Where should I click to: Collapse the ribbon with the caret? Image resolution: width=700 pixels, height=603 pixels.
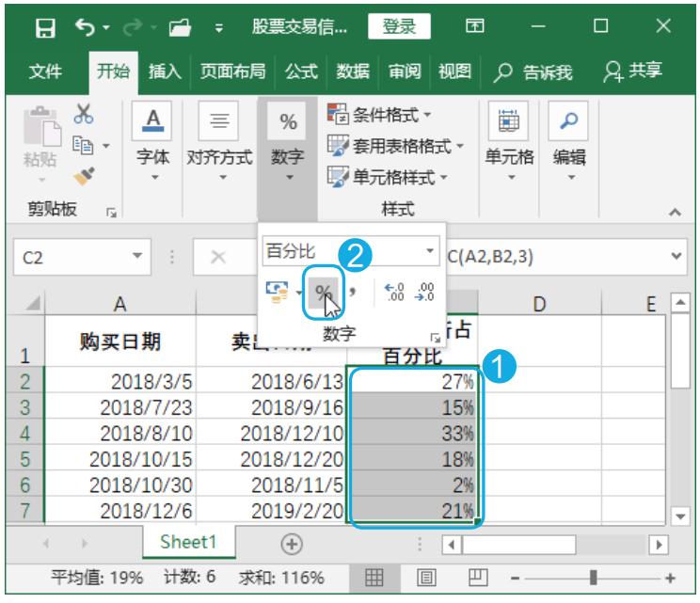(x=675, y=213)
